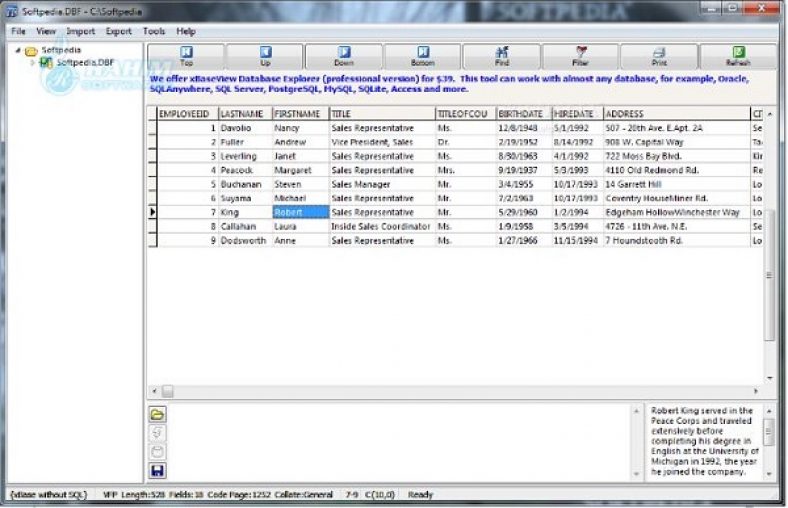Click the open folder icon beside query box
788x508 pixels.
coord(157,414)
